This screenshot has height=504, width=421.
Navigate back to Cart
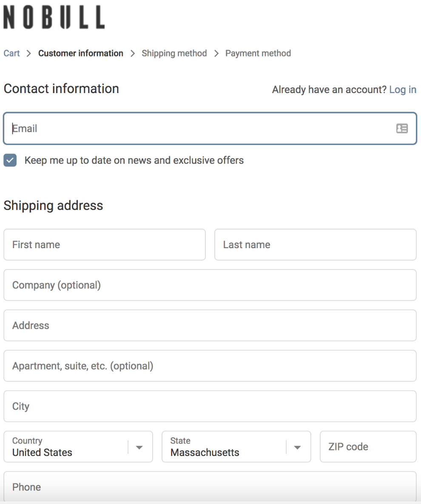pyautogui.click(x=11, y=53)
